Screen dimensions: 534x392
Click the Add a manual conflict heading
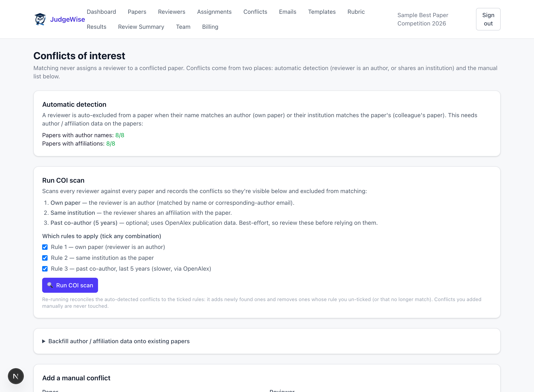point(76,378)
